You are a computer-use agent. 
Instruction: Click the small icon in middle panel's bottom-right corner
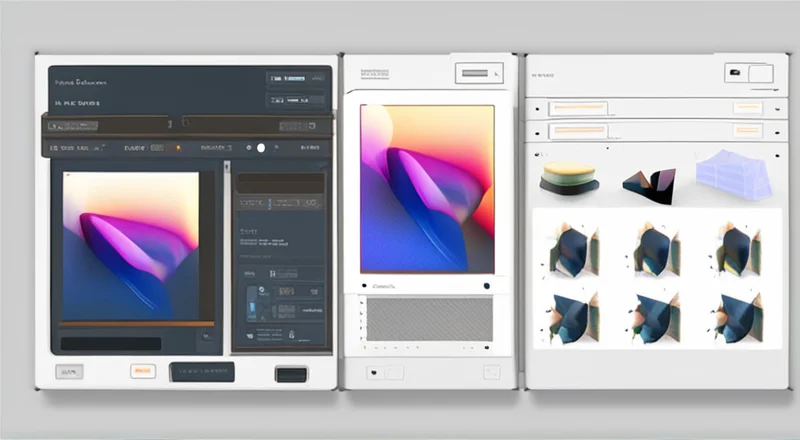pyautogui.click(x=490, y=372)
